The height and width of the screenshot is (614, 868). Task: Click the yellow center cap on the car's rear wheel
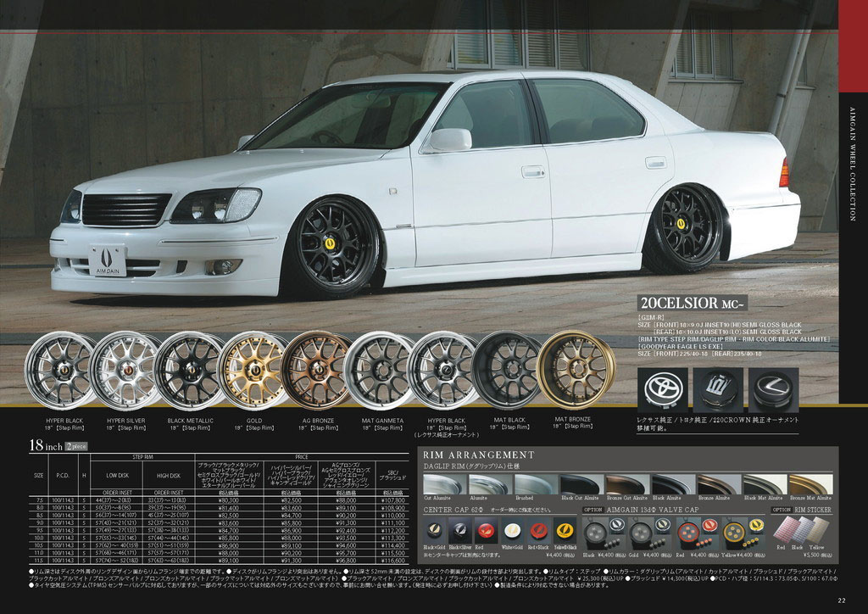(x=680, y=224)
